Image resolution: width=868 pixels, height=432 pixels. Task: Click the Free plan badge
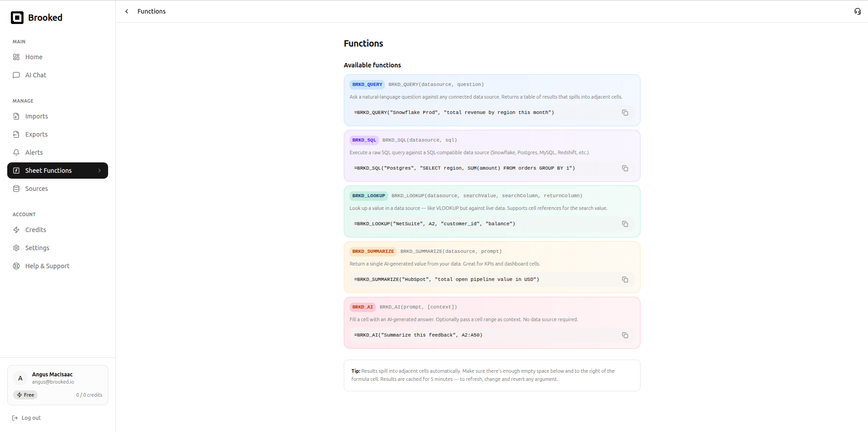pyautogui.click(x=25, y=395)
